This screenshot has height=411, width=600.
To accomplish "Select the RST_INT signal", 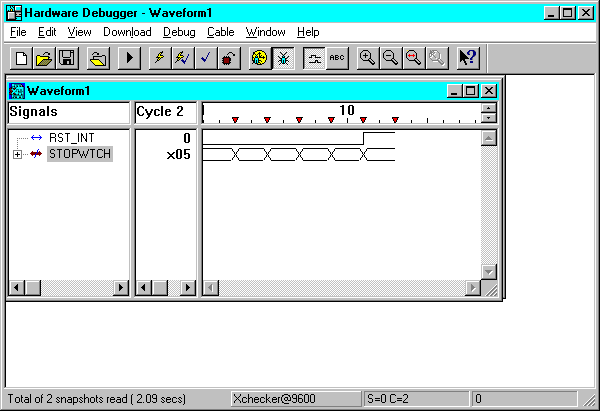I will pyautogui.click(x=72, y=138).
